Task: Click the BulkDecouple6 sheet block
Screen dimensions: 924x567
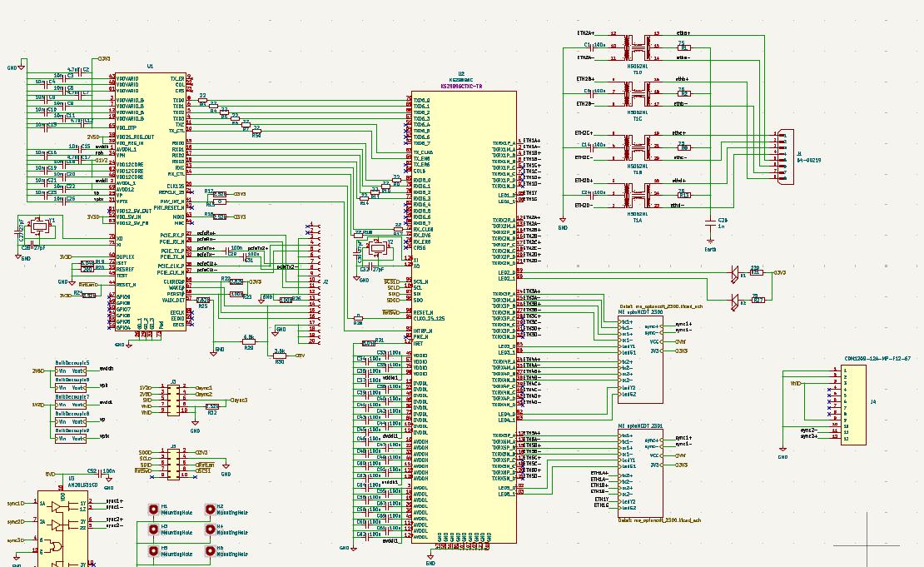Action: (71, 388)
